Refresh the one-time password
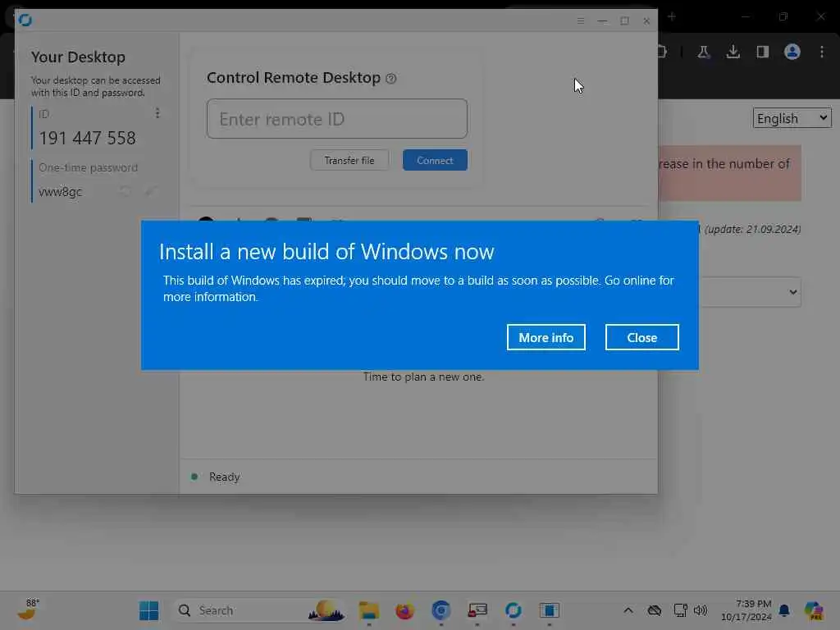This screenshot has width=840, height=630. click(x=125, y=191)
